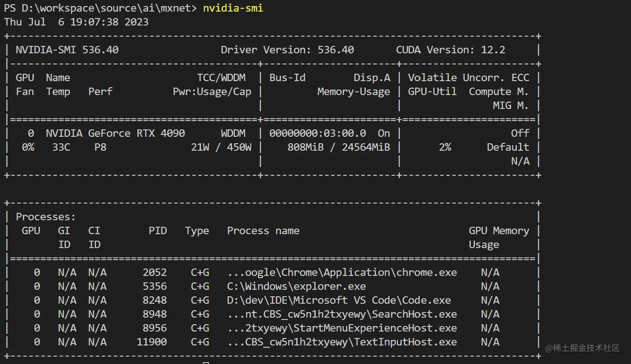Screen dimensions: 631x364
Task: Click the Driver Version 536.40 text
Action: [x=287, y=50]
